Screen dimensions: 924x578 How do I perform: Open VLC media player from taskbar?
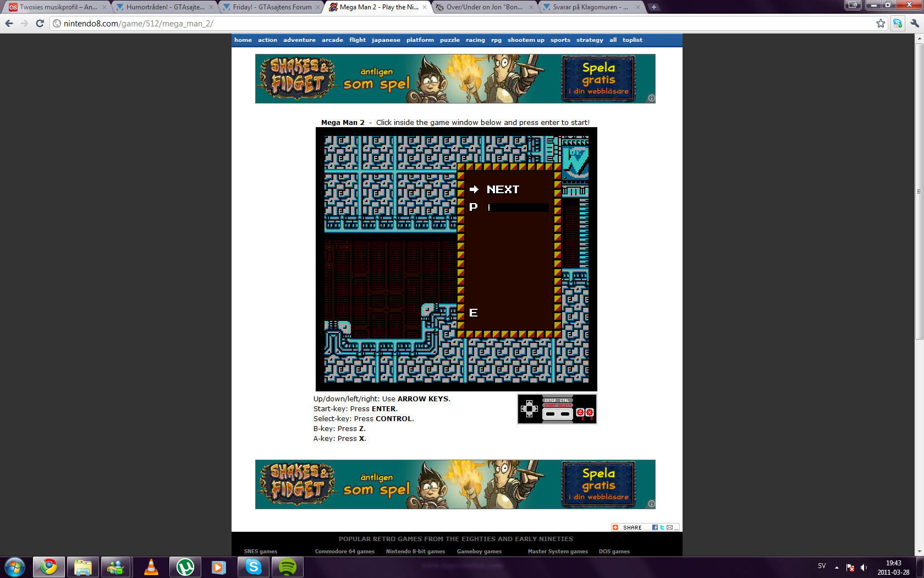pos(151,567)
